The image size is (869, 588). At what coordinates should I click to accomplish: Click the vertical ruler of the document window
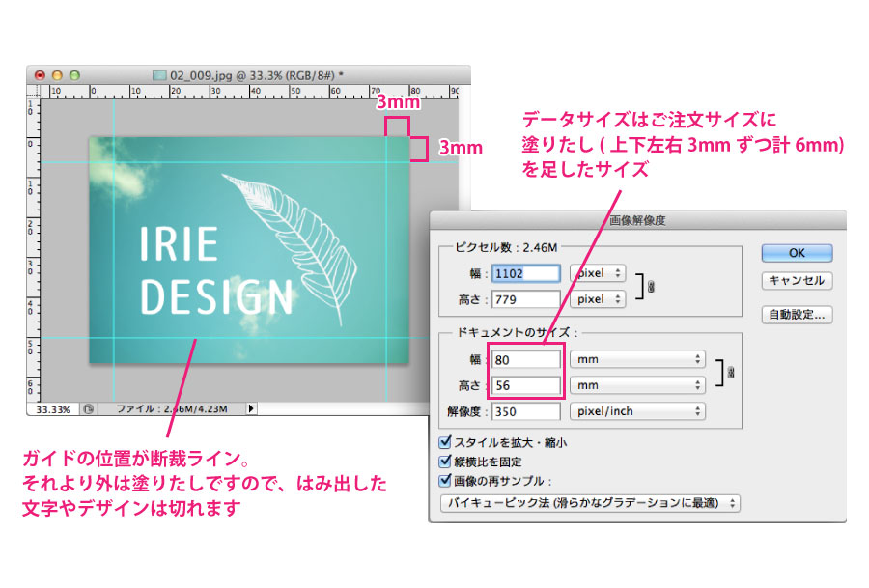[x=33, y=250]
